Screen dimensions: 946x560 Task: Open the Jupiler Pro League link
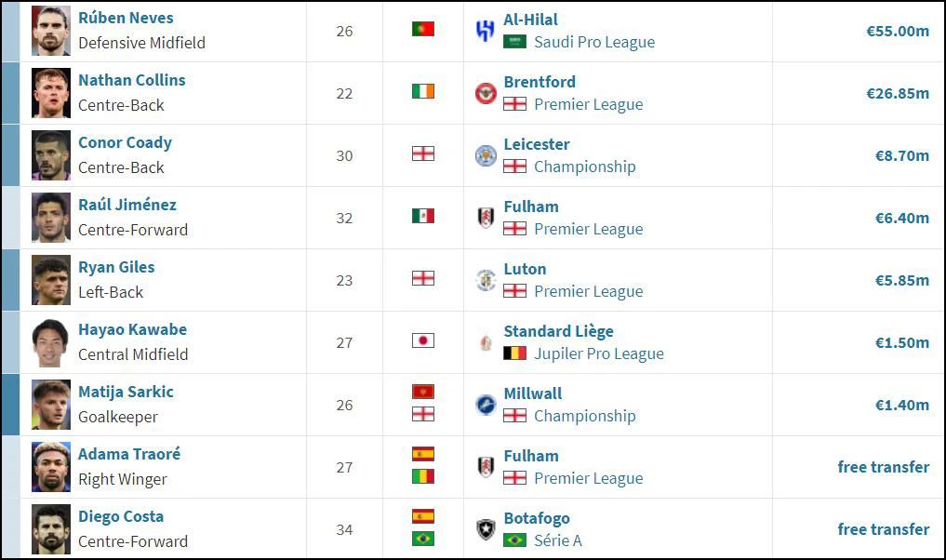(598, 353)
